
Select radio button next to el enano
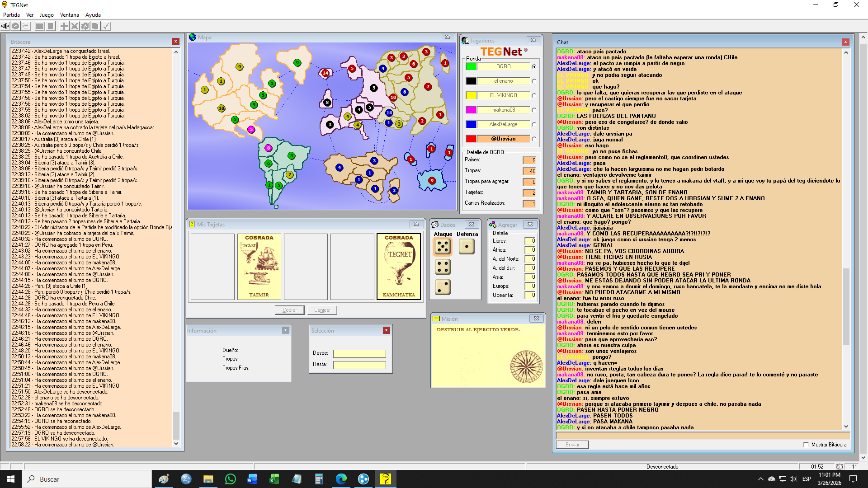tap(534, 81)
